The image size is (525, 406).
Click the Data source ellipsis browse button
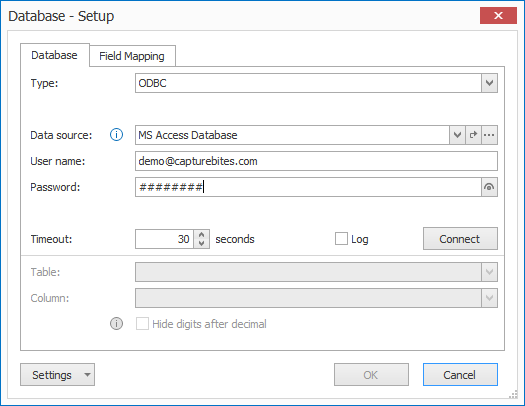pyautogui.click(x=489, y=135)
